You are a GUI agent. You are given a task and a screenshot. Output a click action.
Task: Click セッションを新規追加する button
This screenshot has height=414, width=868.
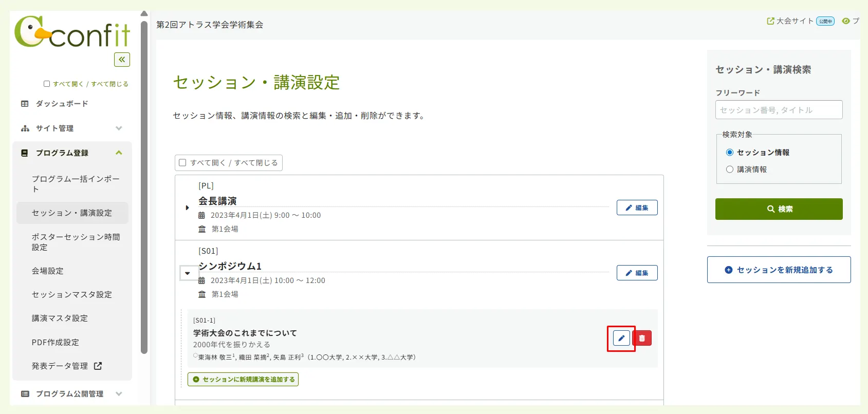(x=779, y=270)
